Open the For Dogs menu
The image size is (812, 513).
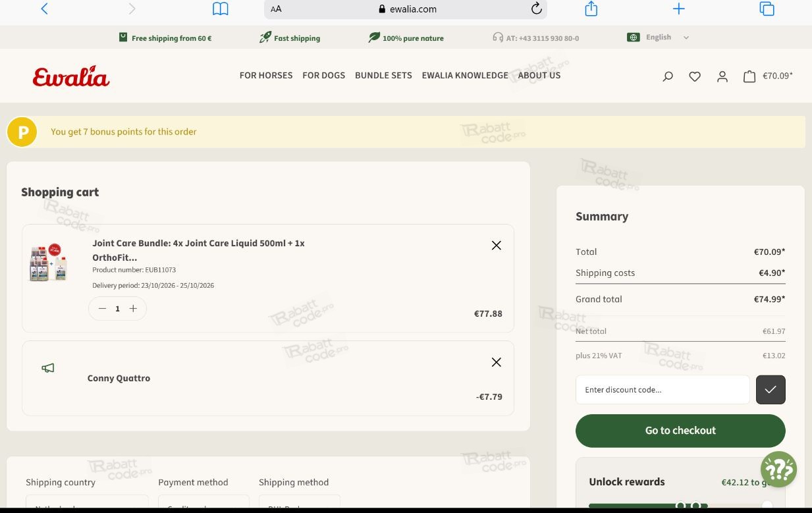(x=324, y=75)
